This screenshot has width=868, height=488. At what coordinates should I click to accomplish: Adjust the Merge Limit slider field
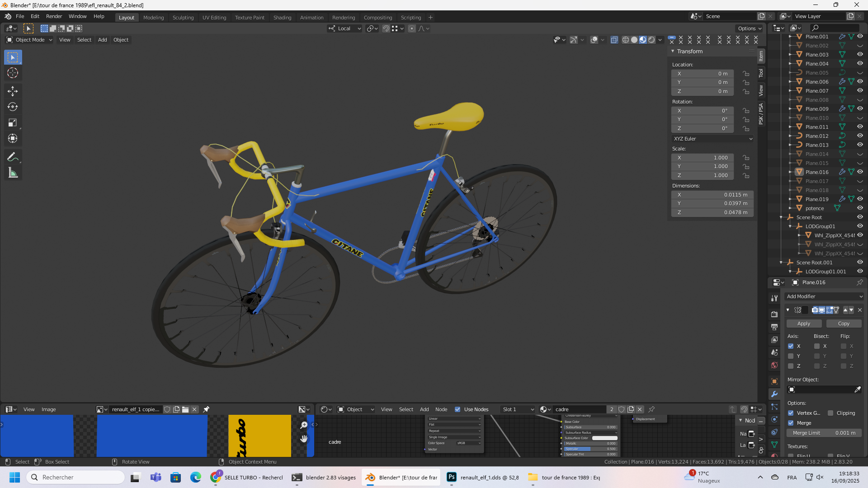pyautogui.click(x=824, y=433)
